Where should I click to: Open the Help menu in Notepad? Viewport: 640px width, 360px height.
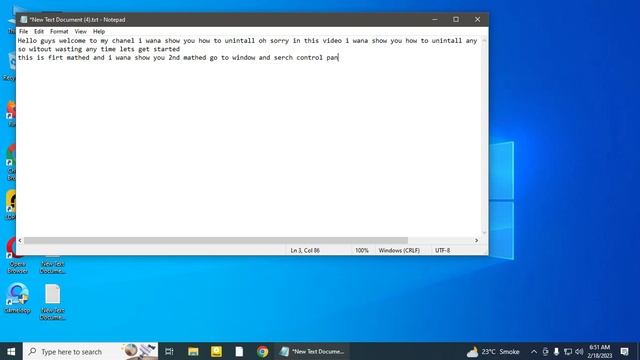coord(99,31)
